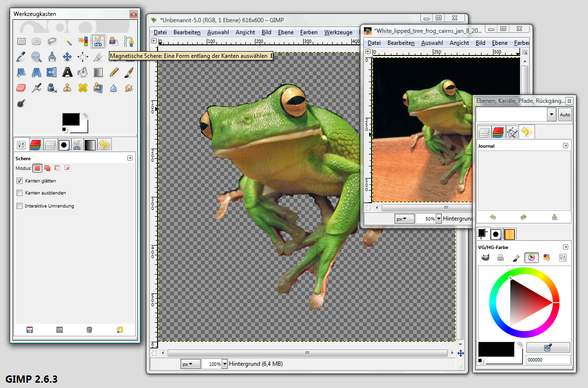Select the Text tool in the toolbox

[67, 72]
